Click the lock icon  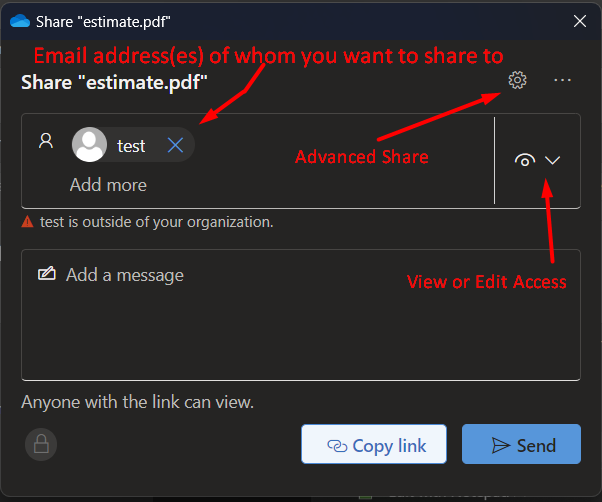click(41, 444)
